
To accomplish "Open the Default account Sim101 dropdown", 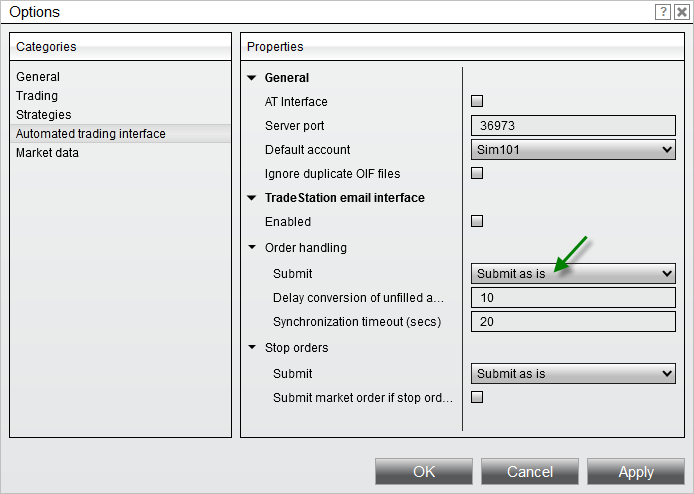I will click(573, 150).
